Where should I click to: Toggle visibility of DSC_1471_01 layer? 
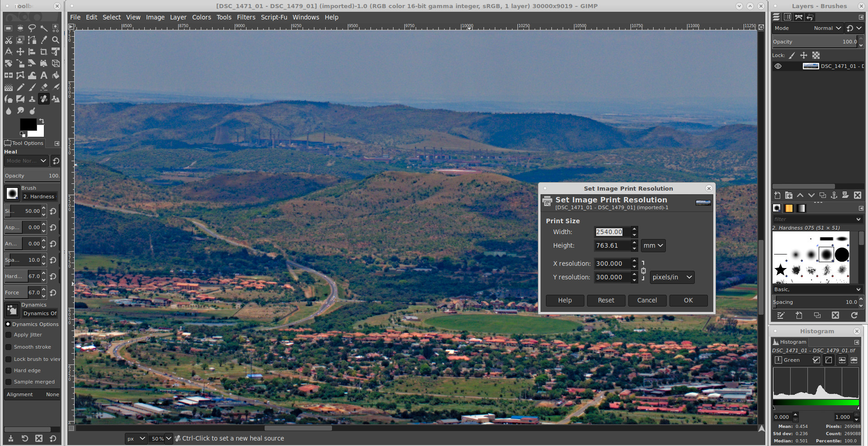pos(778,66)
